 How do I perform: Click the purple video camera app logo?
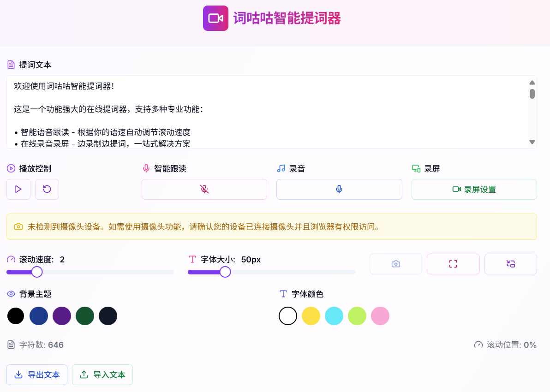(215, 18)
